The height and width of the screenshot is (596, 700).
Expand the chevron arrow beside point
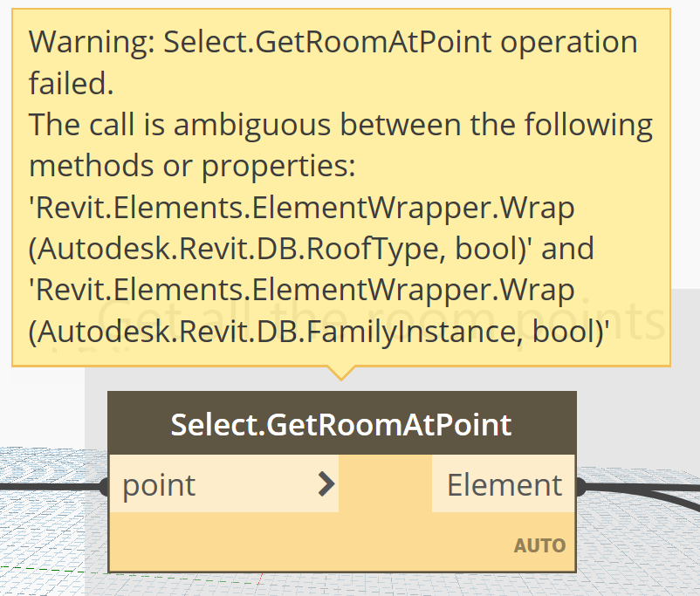point(326,484)
